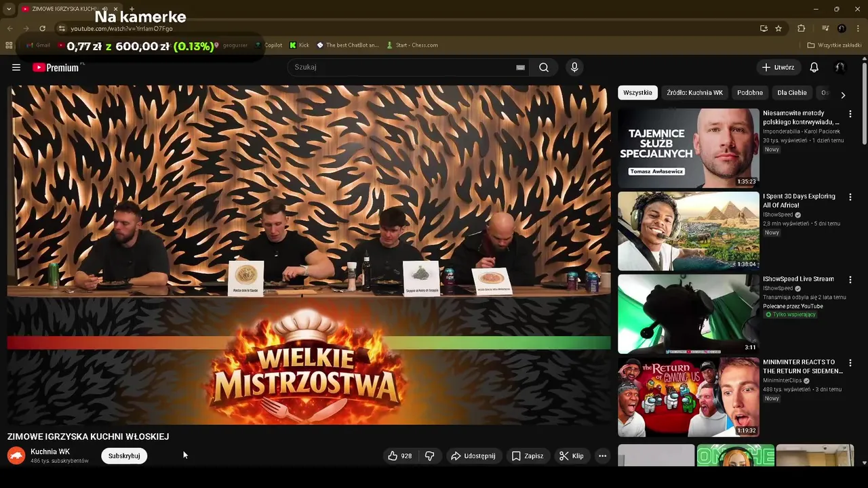The width and height of the screenshot is (868, 488).
Task: Open Niesamowite metody polskiego kontrwywiadu title
Action: [801, 117]
